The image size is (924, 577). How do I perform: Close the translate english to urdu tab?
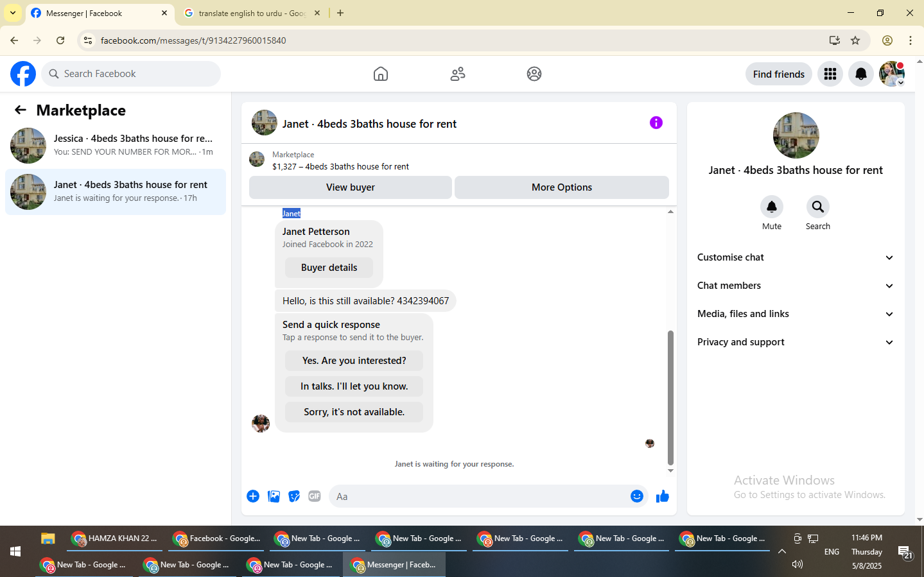coord(317,13)
